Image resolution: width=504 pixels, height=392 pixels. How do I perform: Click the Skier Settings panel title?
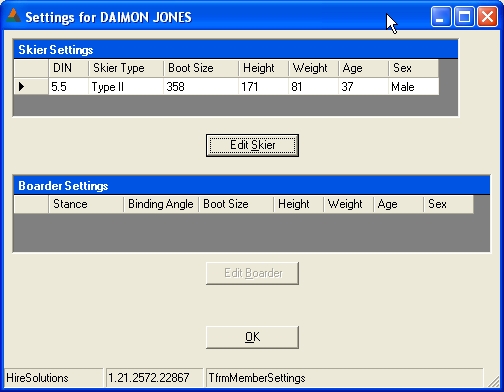pyautogui.click(x=56, y=50)
